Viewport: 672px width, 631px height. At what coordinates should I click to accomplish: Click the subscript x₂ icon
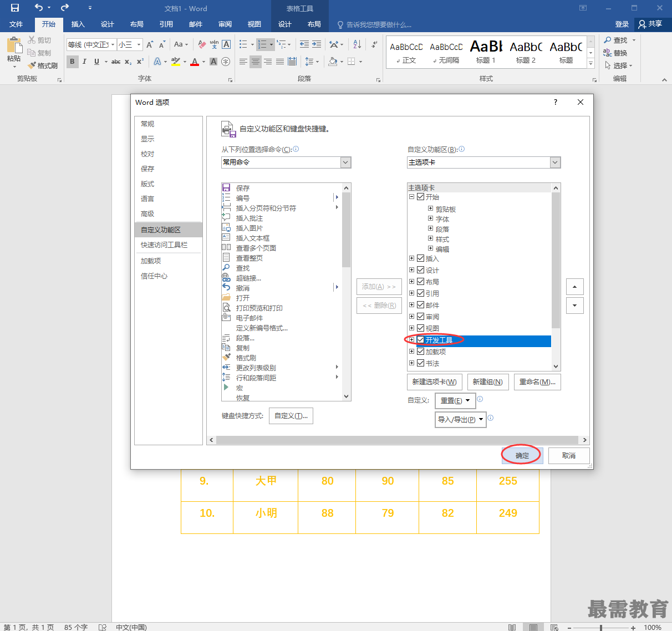point(128,62)
